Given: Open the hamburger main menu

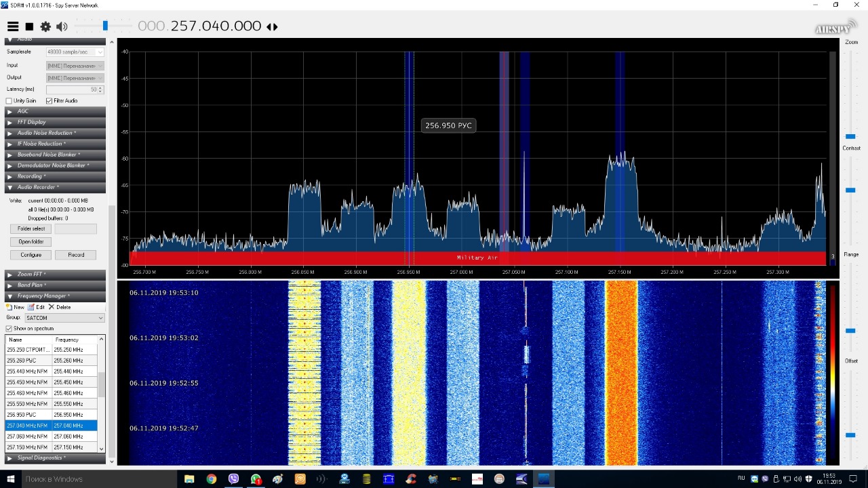Looking at the screenshot, I should click(13, 26).
